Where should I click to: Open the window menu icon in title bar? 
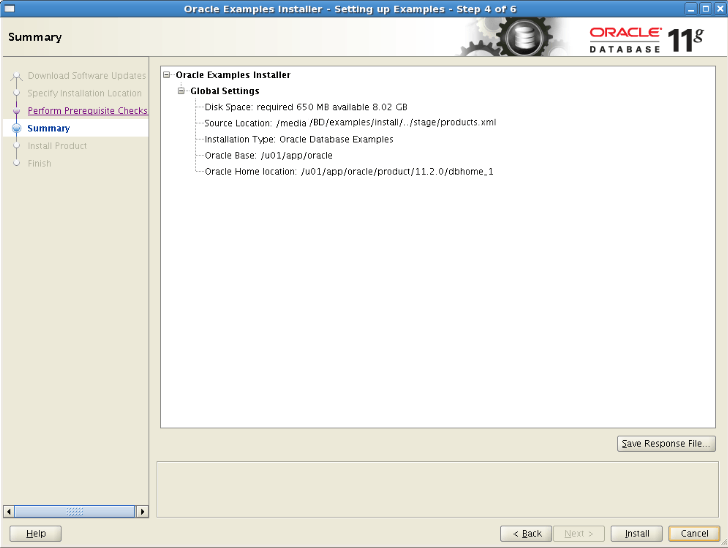click(9, 8)
